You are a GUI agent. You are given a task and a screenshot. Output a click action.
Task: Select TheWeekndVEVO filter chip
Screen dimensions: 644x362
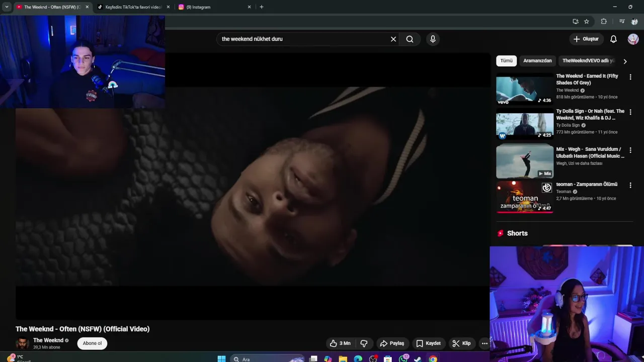pyautogui.click(x=588, y=61)
